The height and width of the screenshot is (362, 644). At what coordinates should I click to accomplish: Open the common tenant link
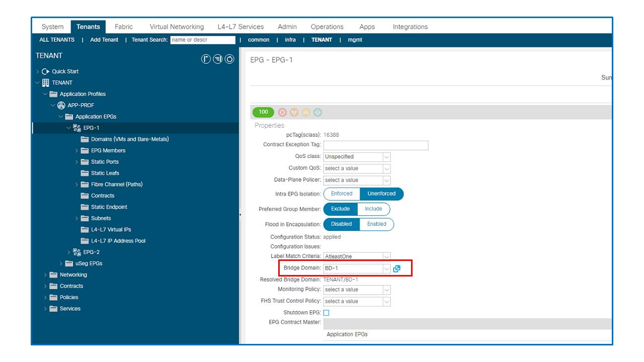pyautogui.click(x=259, y=40)
